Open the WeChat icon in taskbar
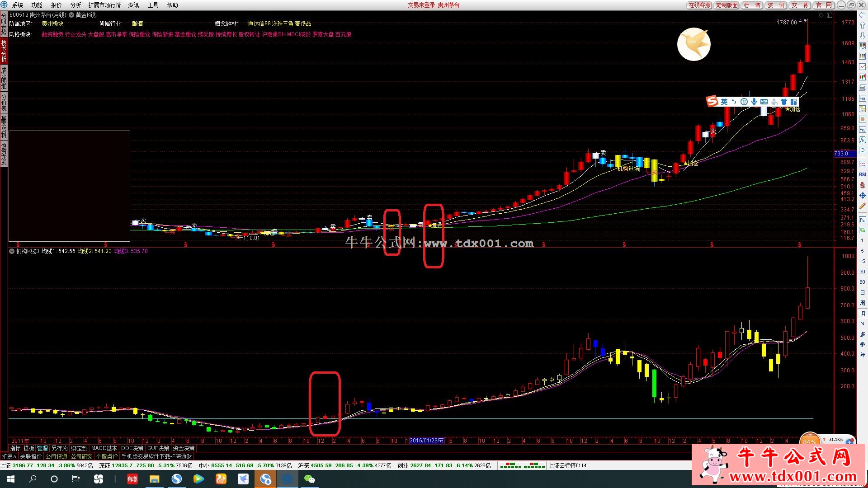 pyautogui.click(x=310, y=479)
